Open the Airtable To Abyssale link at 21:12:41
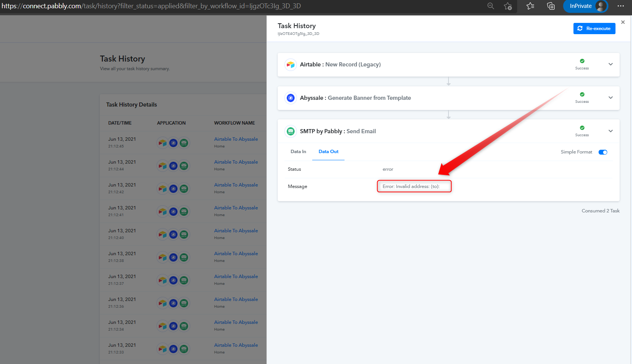The height and width of the screenshot is (364, 632). (x=236, y=208)
